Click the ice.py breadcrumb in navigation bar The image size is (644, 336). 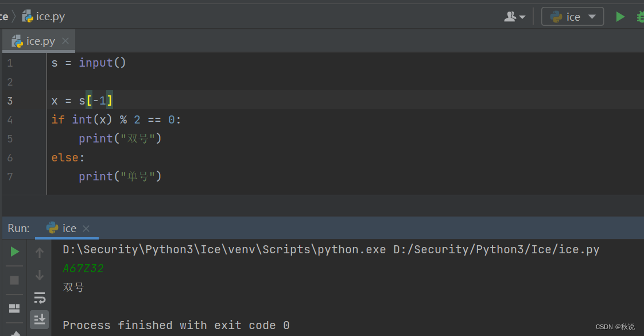coord(43,17)
